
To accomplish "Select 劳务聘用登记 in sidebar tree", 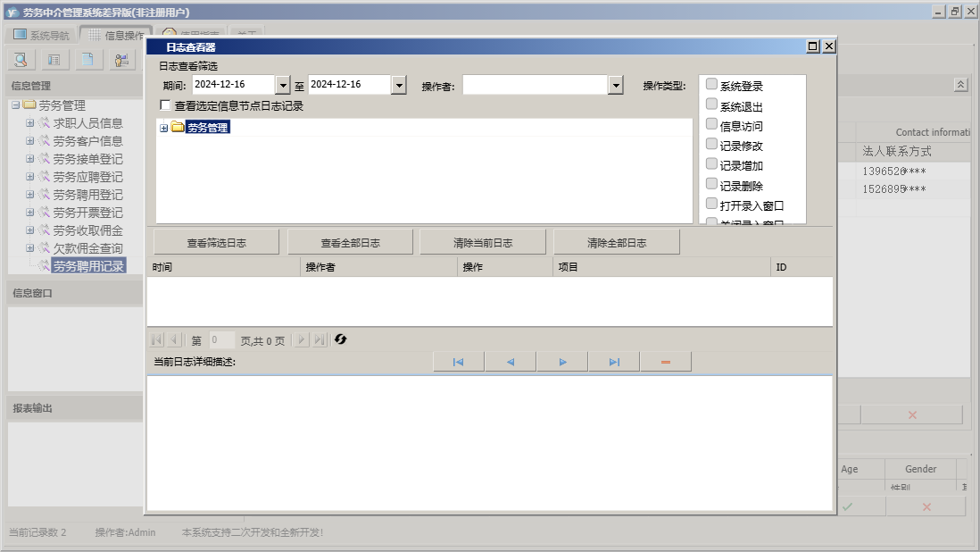I will click(x=88, y=195).
